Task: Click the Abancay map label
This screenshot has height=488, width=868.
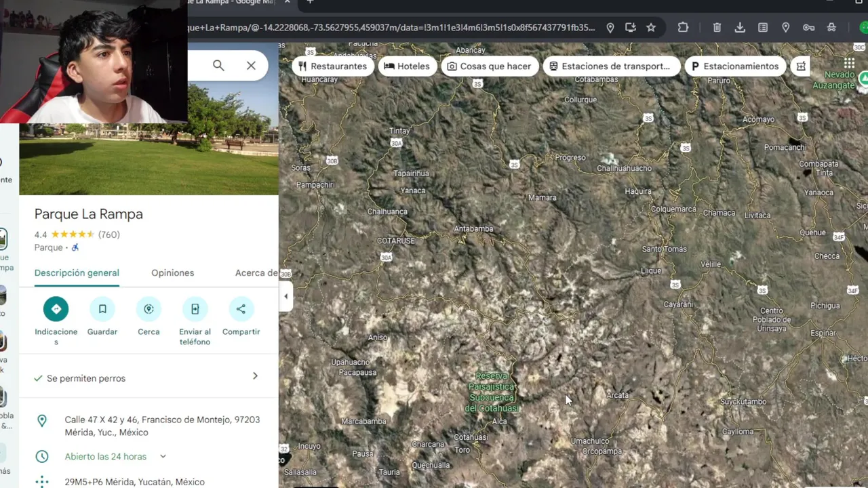Action: point(471,50)
